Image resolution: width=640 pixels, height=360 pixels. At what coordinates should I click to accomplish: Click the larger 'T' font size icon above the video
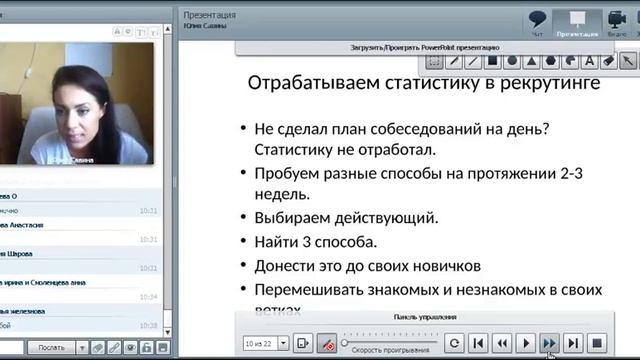[x=140, y=32]
